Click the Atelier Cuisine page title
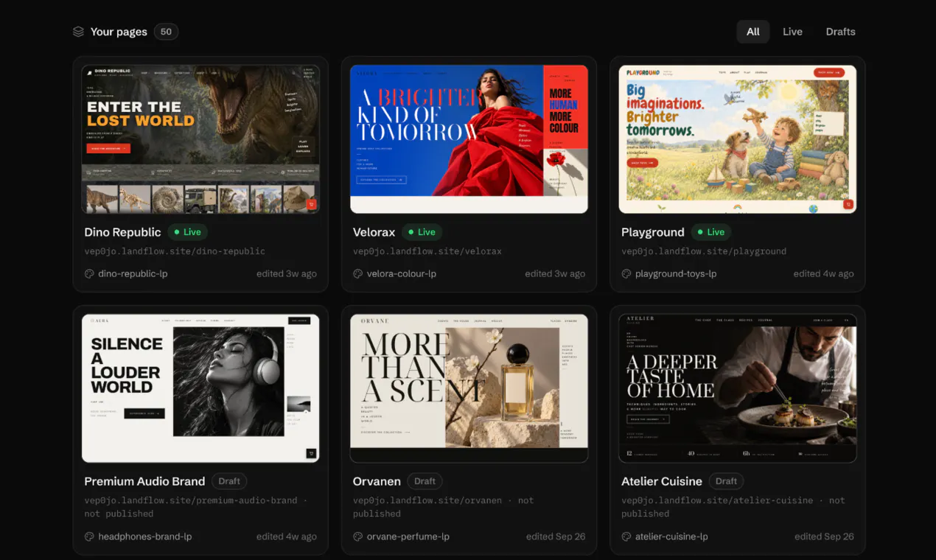This screenshot has height=560, width=936. coord(662,481)
